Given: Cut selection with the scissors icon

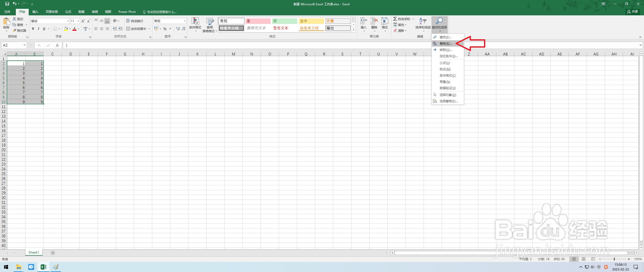Looking at the screenshot, I should [14, 19].
